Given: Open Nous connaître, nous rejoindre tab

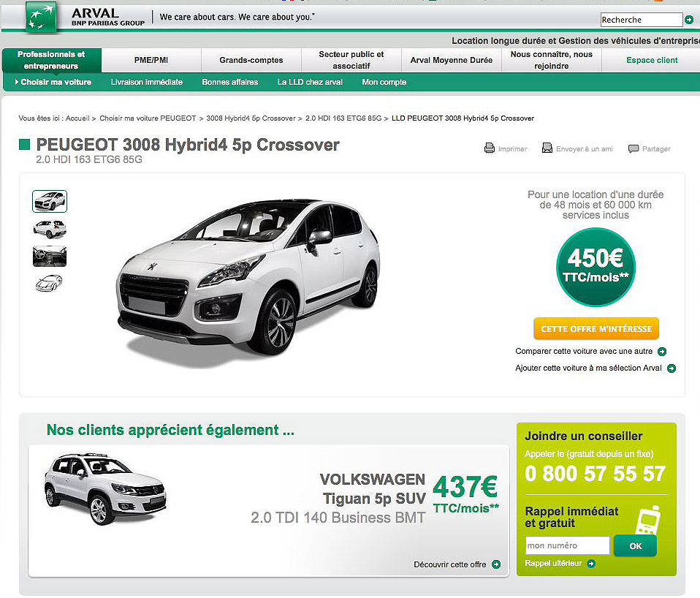Looking at the screenshot, I should click(x=552, y=60).
